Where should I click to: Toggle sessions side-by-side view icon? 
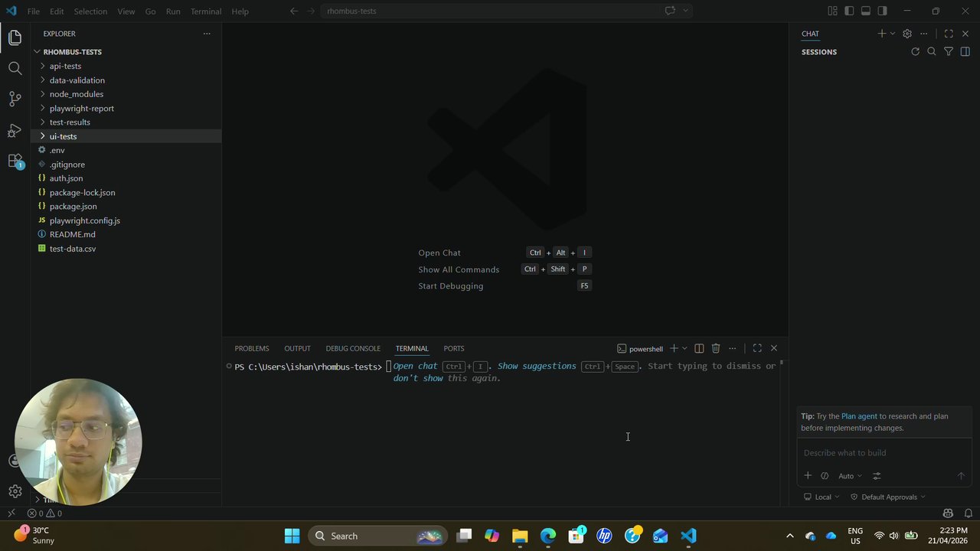[x=965, y=52]
